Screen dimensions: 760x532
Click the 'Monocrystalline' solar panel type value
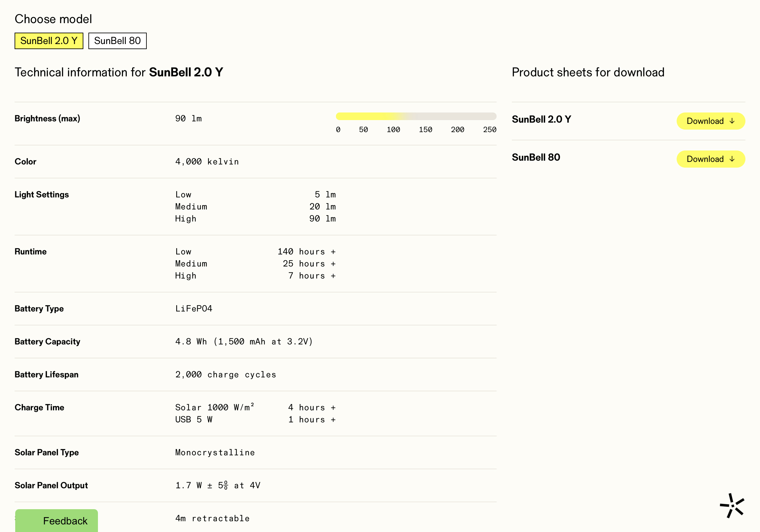(x=215, y=452)
